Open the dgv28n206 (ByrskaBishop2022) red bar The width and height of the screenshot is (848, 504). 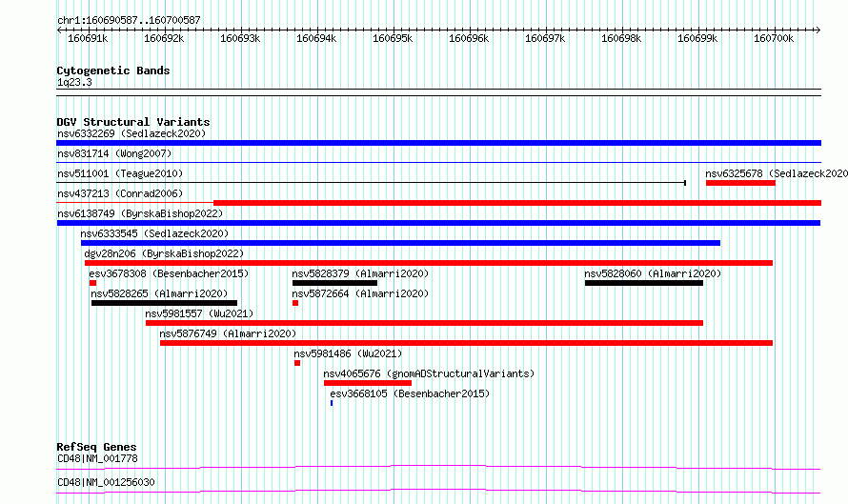pos(429,263)
